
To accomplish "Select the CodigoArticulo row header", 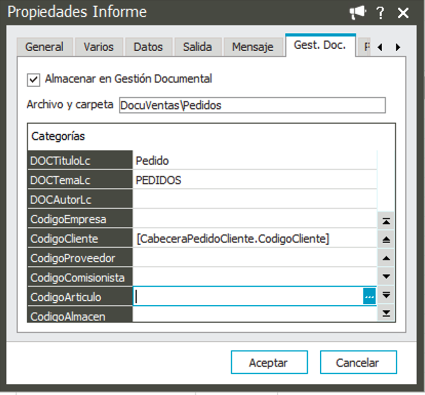I will point(80,297).
